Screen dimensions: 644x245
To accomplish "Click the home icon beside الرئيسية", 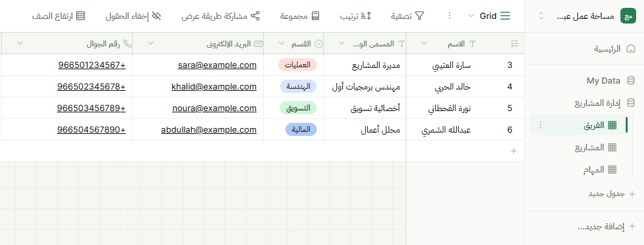I will [x=631, y=49].
